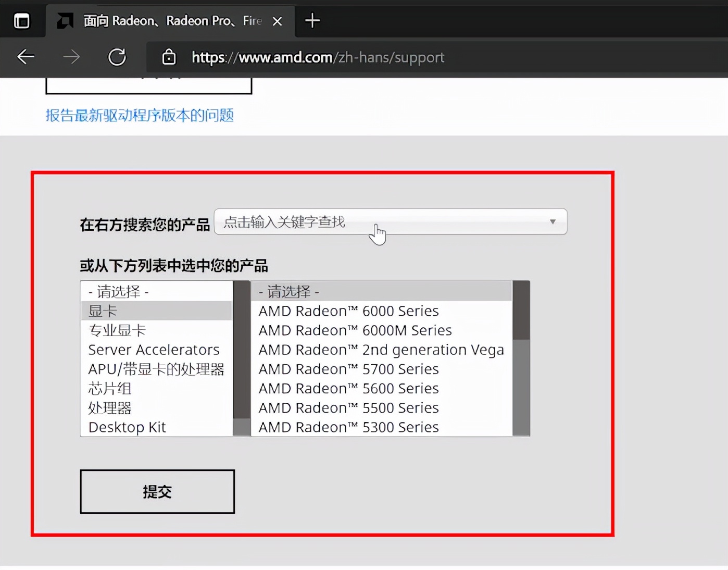
Task: Select Server Accelerators from the product list
Action: pos(153,350)
